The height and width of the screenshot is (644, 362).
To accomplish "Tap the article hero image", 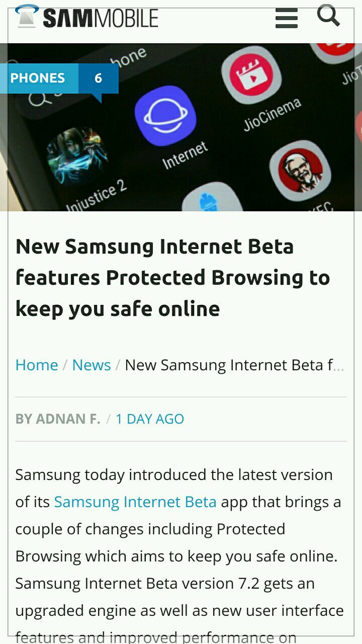I will tap(181, 127).
